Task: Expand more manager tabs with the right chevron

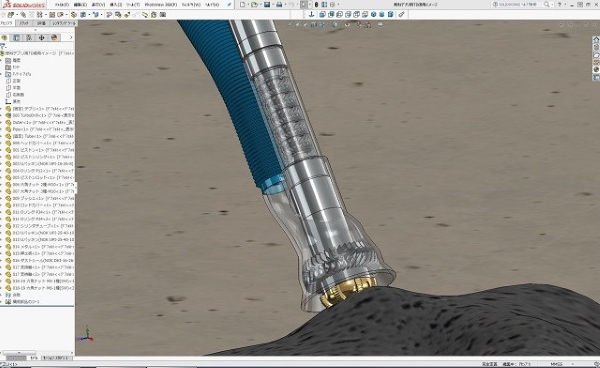Action: (x=71, y=37)
